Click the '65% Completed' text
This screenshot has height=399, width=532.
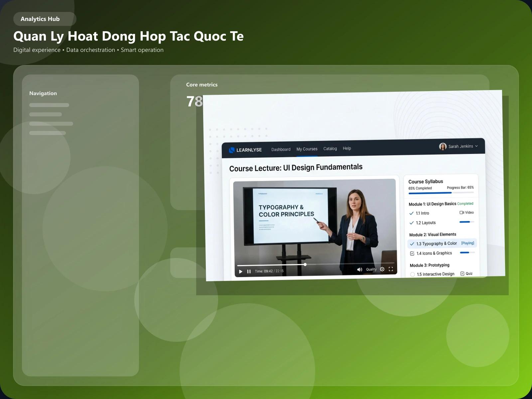[420, 188]
